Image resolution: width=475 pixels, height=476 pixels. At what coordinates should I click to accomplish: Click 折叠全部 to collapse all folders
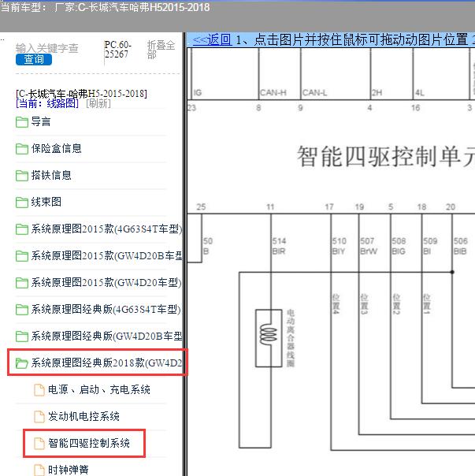[161, 50]
